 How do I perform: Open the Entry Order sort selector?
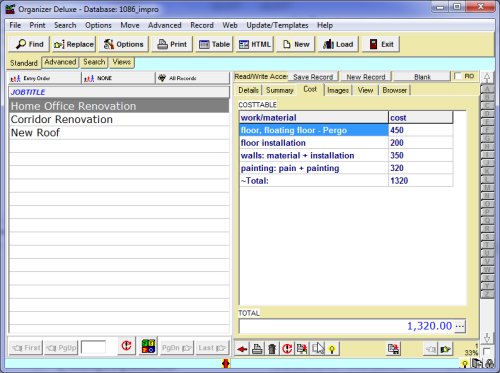click(45, 78)
